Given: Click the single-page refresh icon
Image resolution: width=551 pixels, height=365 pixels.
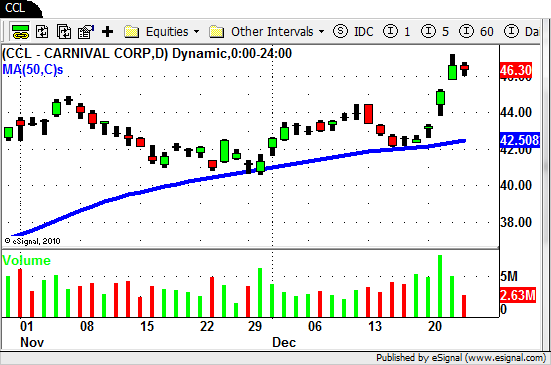Looking at the screenshot, I should click(42, 32).
